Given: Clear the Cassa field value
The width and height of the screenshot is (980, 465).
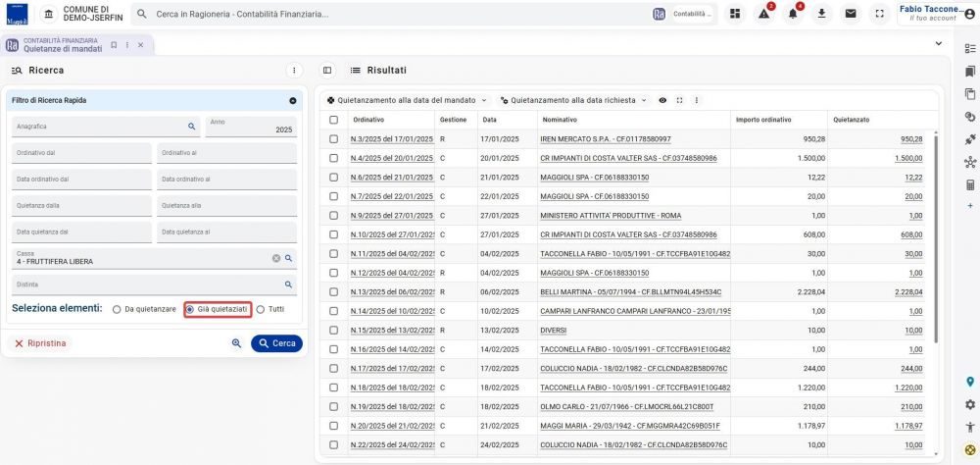Looking at the screenshot, I should [276, 258].
